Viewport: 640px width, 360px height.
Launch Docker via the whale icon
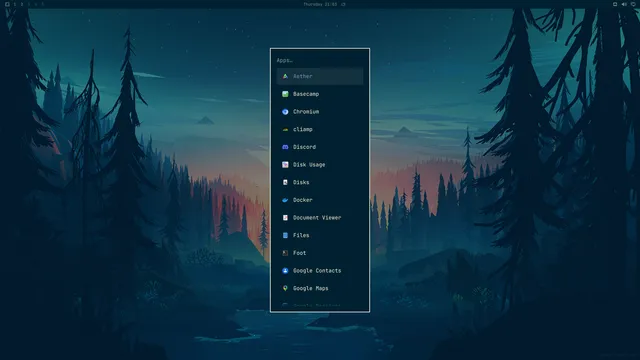pyautogui.click(x=285, y=200)
